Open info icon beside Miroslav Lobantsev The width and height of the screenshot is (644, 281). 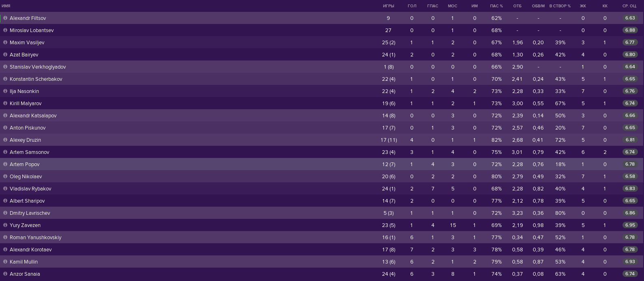click(5, 30)
